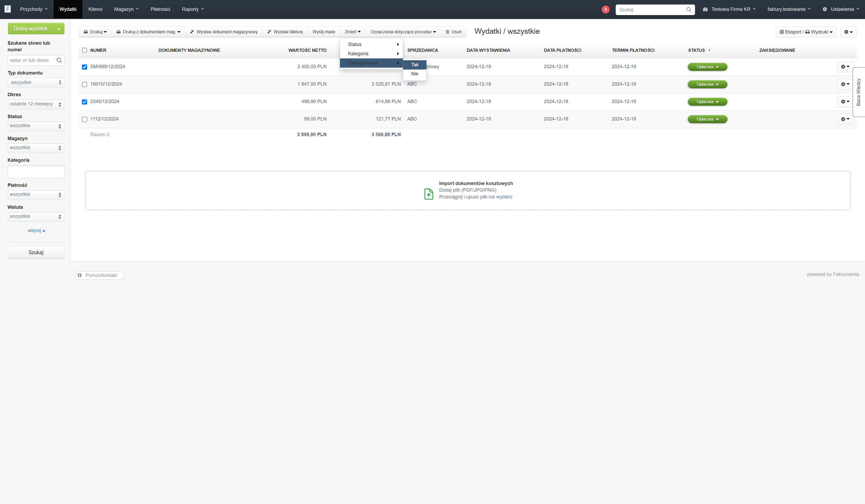Check the 1112/12/2024 row checkbox
The height and width of the screenshot is (504, 865).
84,119
